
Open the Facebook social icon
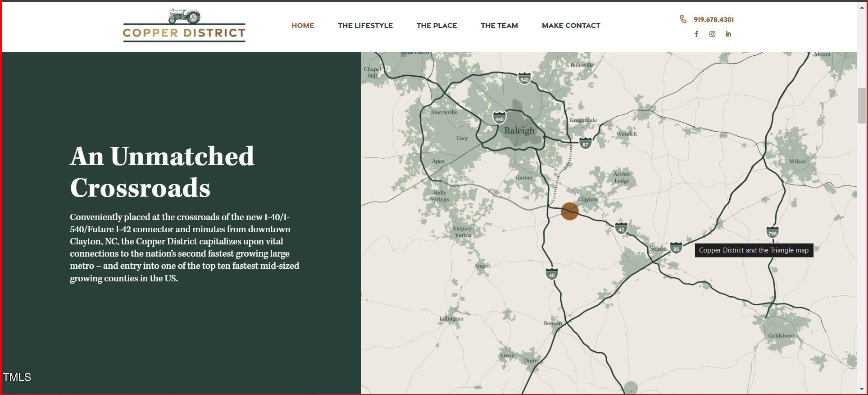coord(696,34)
